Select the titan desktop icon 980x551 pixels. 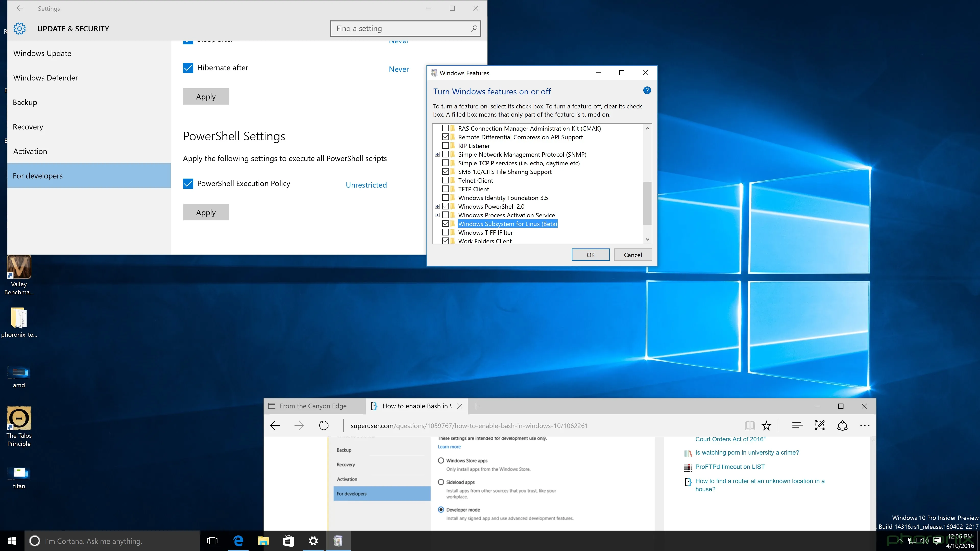(19, 478)
